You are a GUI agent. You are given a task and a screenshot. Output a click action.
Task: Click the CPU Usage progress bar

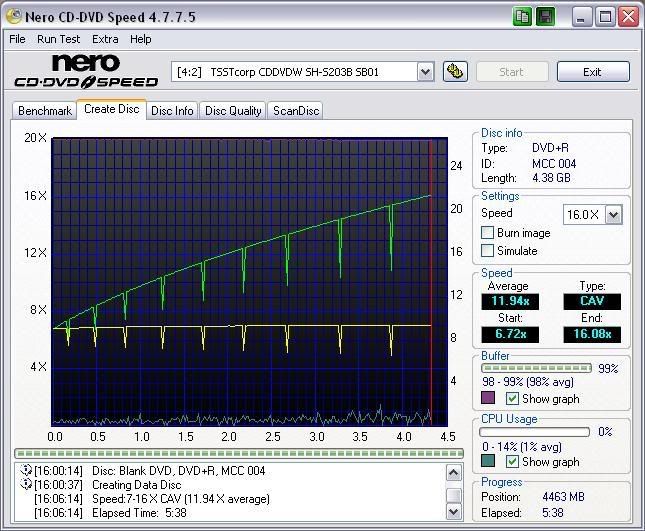pos(534,431)
